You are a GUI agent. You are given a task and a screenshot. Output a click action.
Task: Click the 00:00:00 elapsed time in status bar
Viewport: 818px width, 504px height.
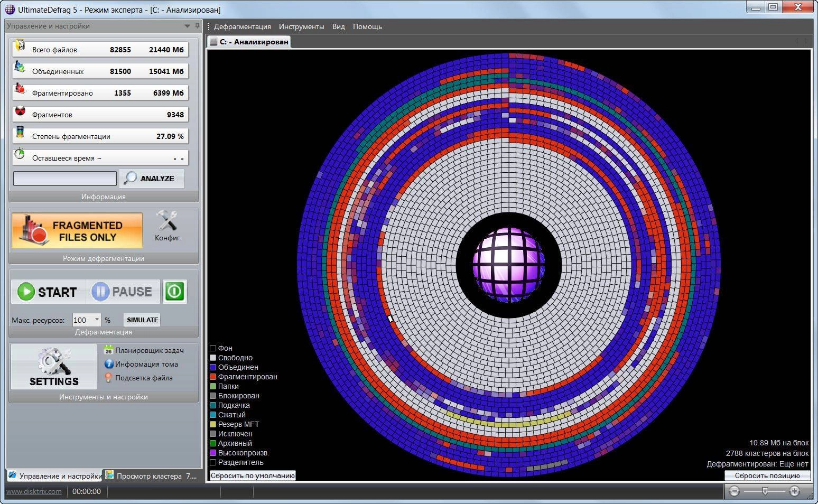click(x=87, y=491)
